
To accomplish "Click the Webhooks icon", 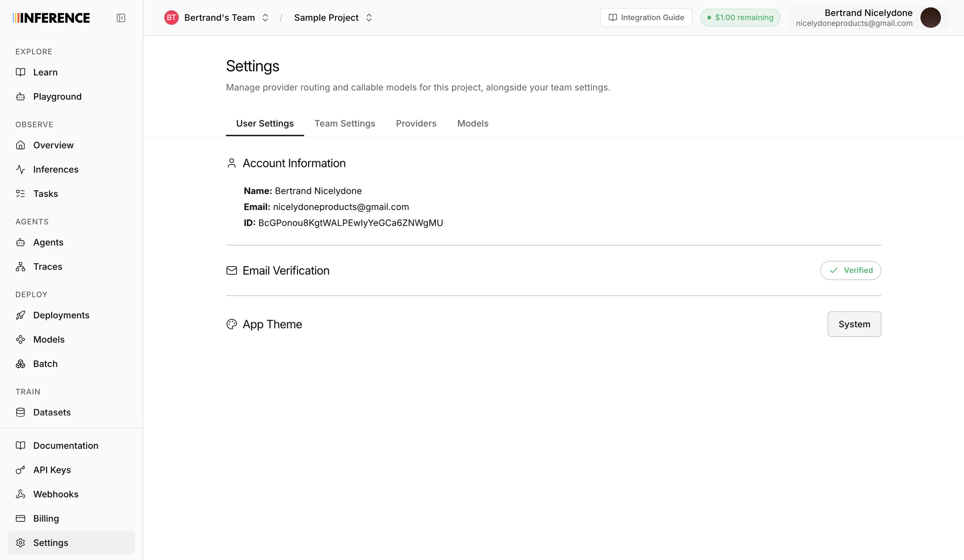I will coord(20,494).
